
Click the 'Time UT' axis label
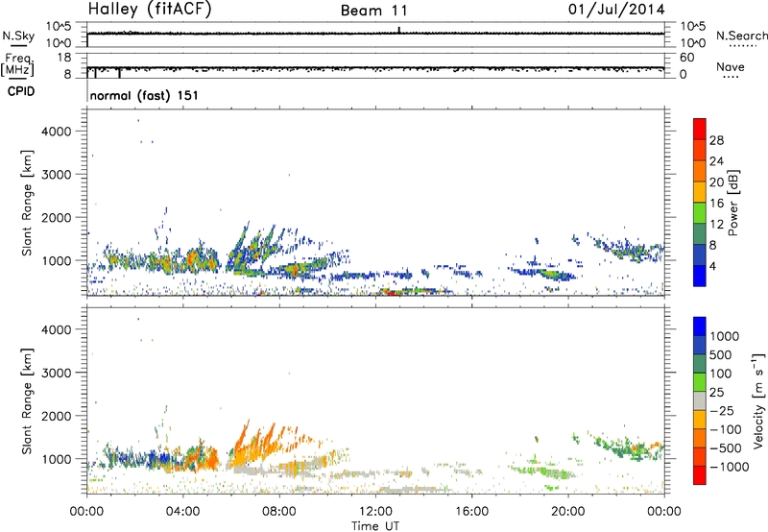[375, 526]
